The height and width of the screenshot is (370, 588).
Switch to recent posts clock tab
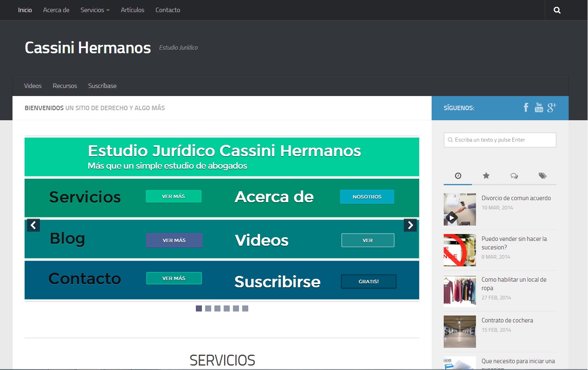[x=458, y=176]
